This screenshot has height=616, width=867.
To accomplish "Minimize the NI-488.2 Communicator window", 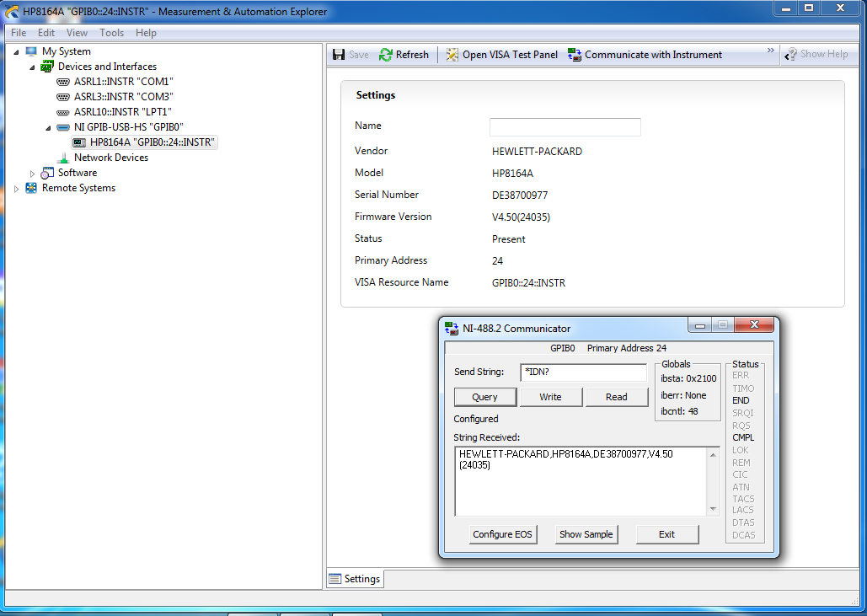I will tap(700, 325).
